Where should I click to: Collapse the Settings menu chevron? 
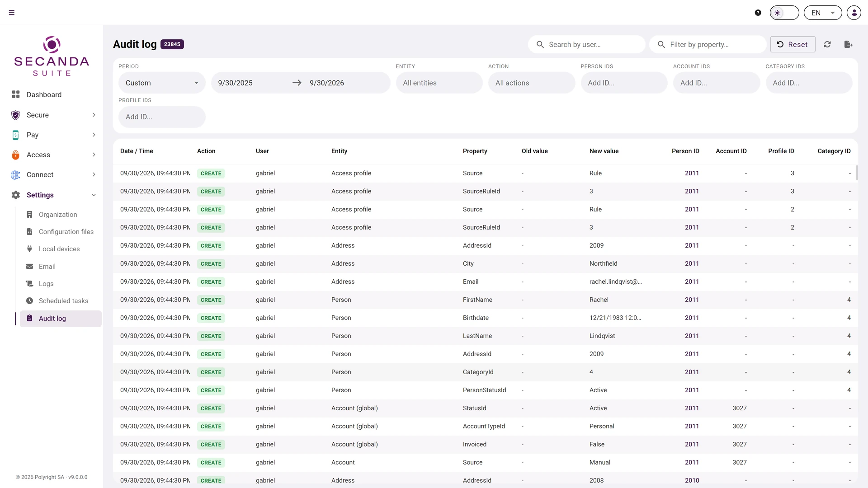coord(94,195)
